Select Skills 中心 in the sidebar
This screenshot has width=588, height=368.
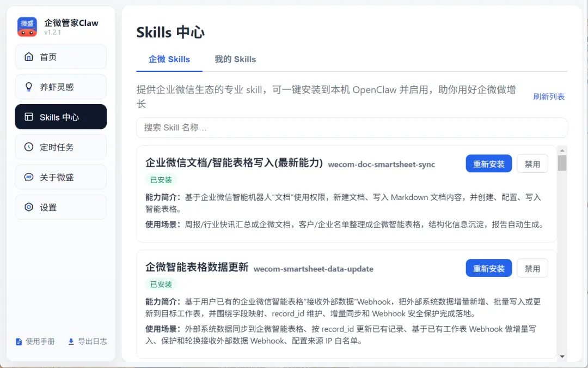tap(61, 117)
